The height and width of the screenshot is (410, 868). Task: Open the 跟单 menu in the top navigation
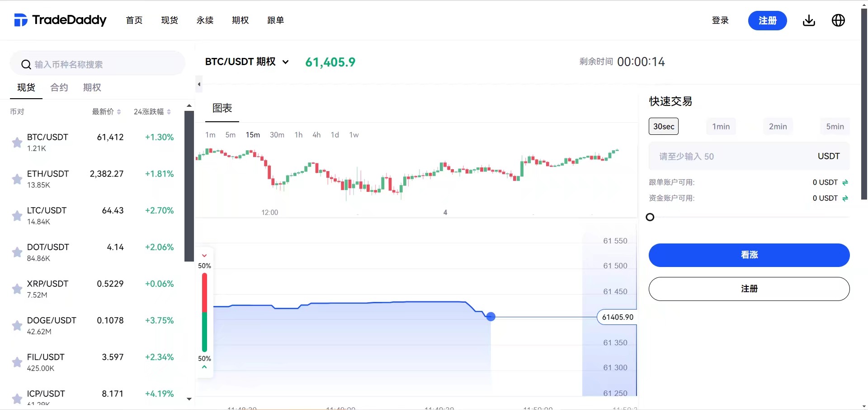275,20
